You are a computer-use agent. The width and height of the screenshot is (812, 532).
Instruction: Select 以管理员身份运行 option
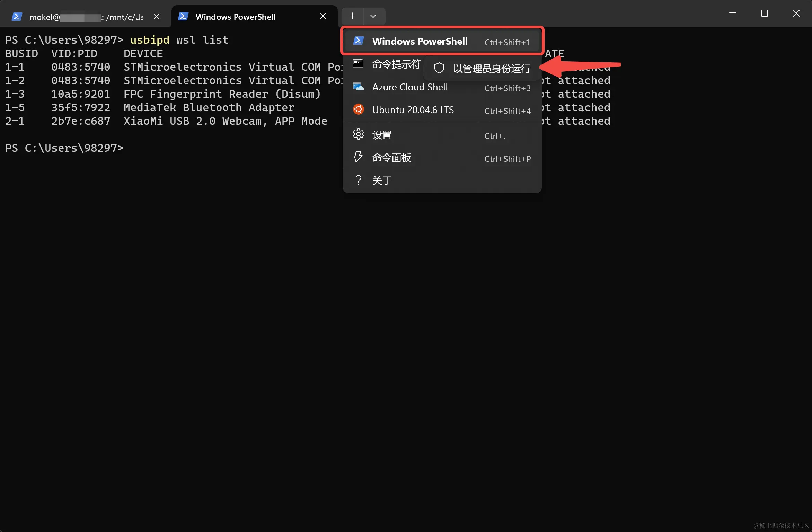(491, 69)
